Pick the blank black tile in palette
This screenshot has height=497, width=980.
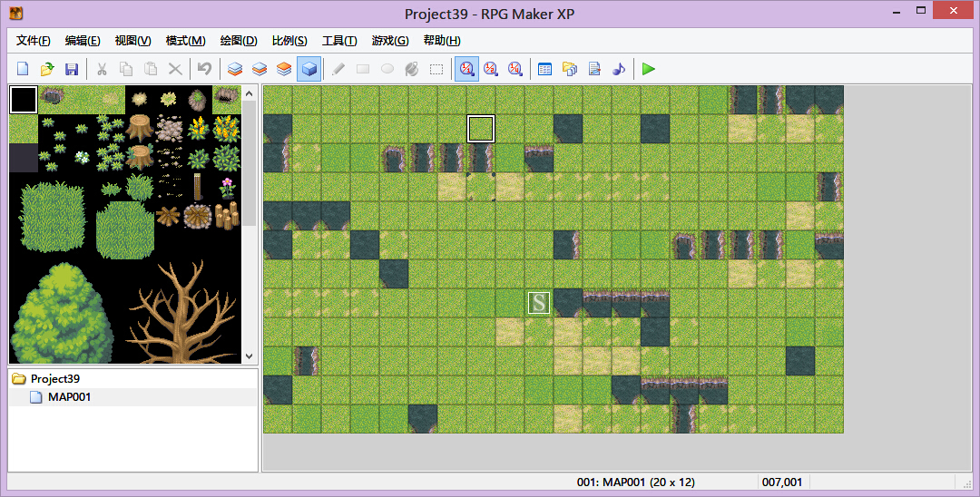tap(24, 100)
